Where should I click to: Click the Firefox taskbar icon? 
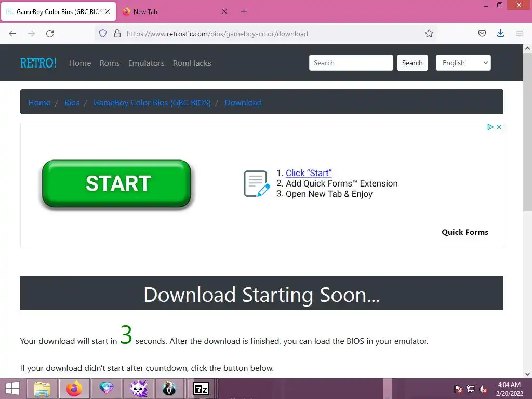pyautogui.click(x=74, y=389)
